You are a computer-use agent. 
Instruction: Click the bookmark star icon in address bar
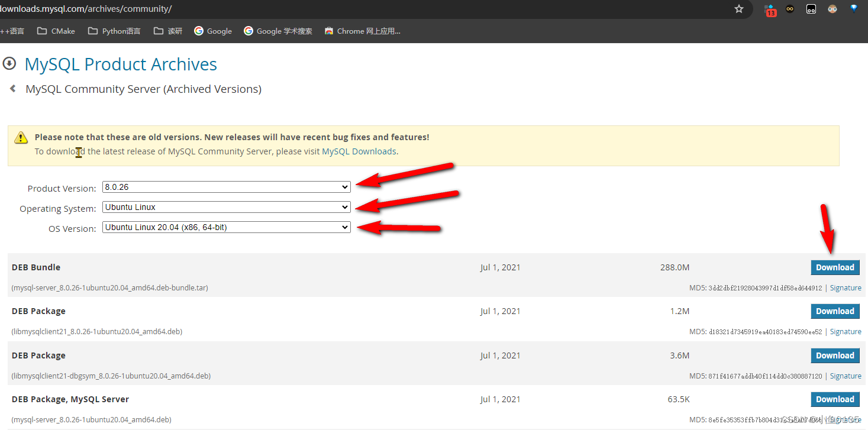tap(738, 9)
